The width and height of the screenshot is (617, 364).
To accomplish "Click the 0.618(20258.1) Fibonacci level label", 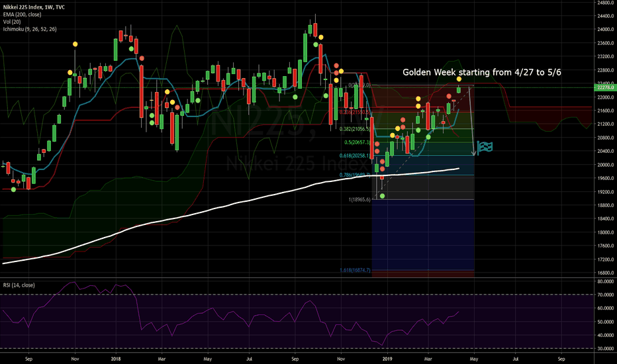I will click(x=355, y=156).
